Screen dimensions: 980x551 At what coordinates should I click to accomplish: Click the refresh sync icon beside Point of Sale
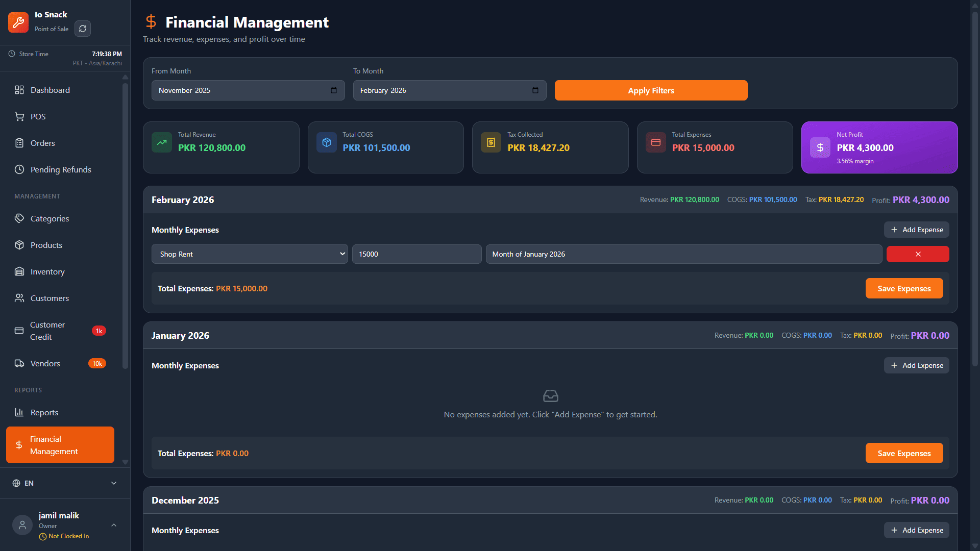point(83,29)
